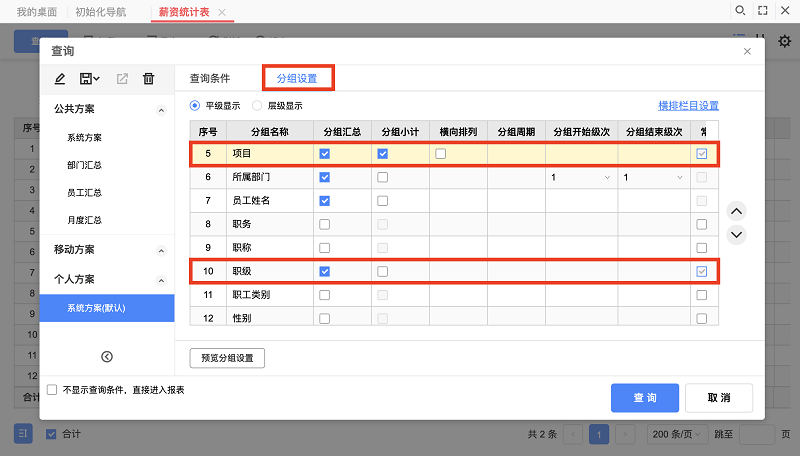Uncheck 分组小计 for 项目 row
The image size is (800, 456).
[x=383, y=154]
